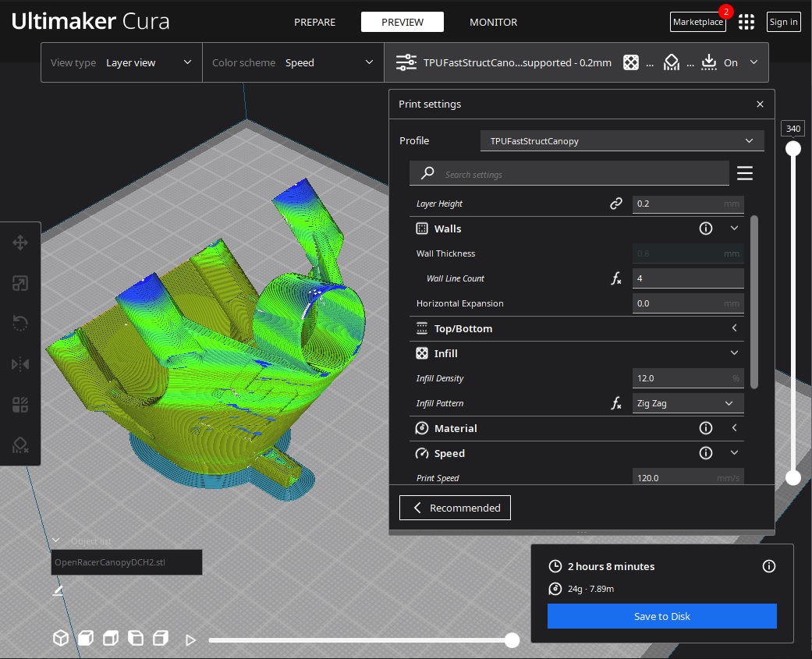Click the print time info icon
Image resolution: width=812 pixels, height=659 pixels.
[769, 566]
